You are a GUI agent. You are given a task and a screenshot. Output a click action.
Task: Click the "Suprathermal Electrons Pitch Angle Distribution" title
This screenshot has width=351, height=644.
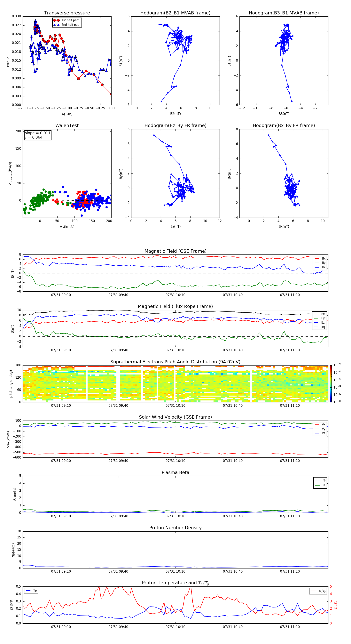click(x=175, y=362)
